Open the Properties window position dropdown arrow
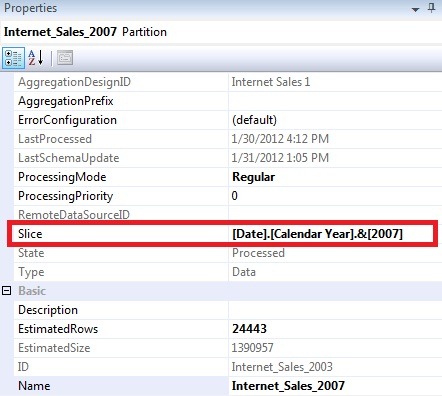 point(415,9)
